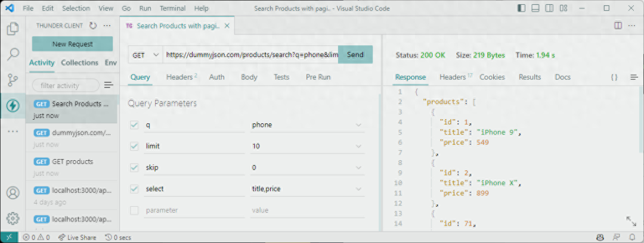
Task: Uncheck the q parameter checkbox
Action: 134,125
